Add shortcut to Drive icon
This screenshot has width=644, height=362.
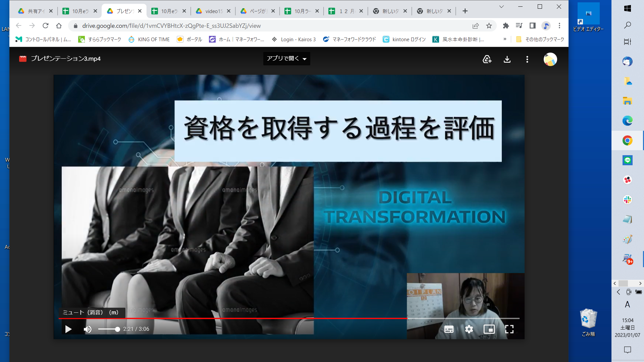[x=487, y=59]
